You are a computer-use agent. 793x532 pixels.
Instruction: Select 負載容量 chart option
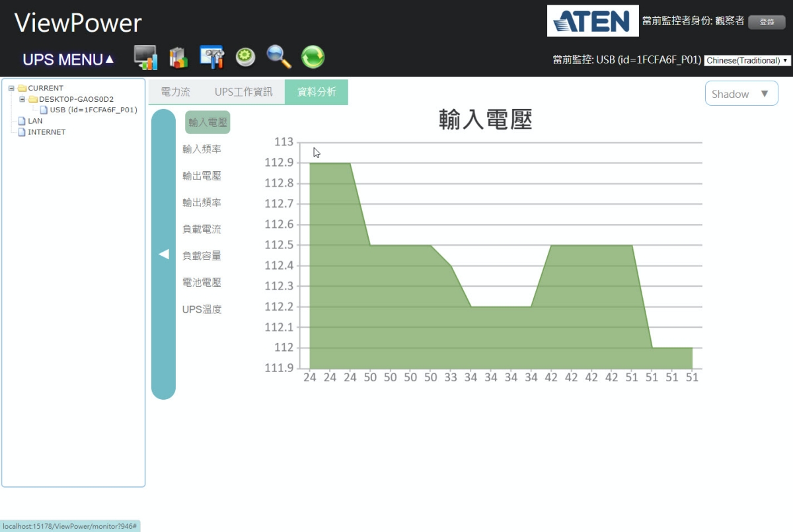coord(202,256)
